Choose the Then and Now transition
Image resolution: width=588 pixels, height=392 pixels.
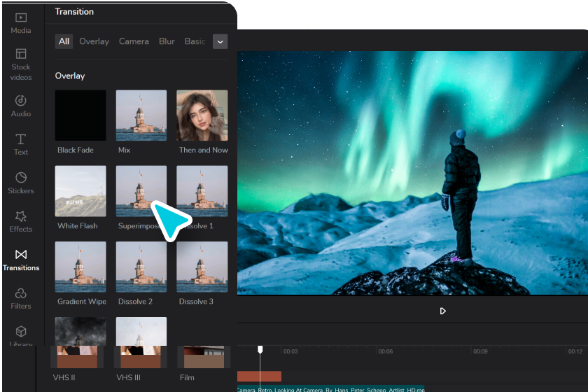coord(202,115)
